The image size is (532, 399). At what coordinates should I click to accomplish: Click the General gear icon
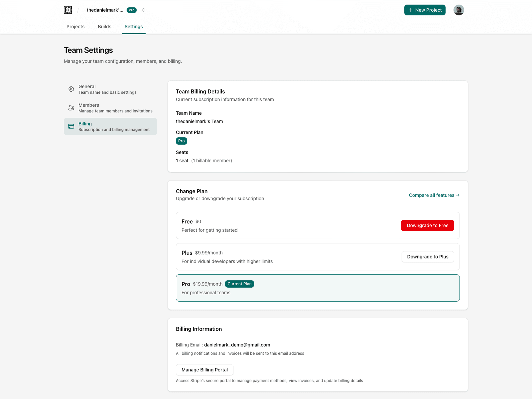tap(71, 89)
